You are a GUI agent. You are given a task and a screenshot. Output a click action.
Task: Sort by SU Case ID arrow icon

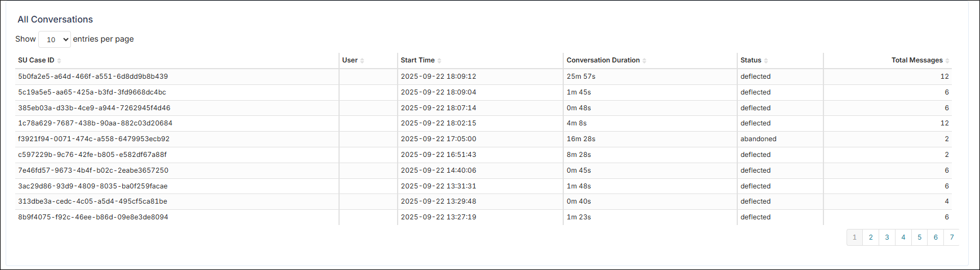(59, 61)
